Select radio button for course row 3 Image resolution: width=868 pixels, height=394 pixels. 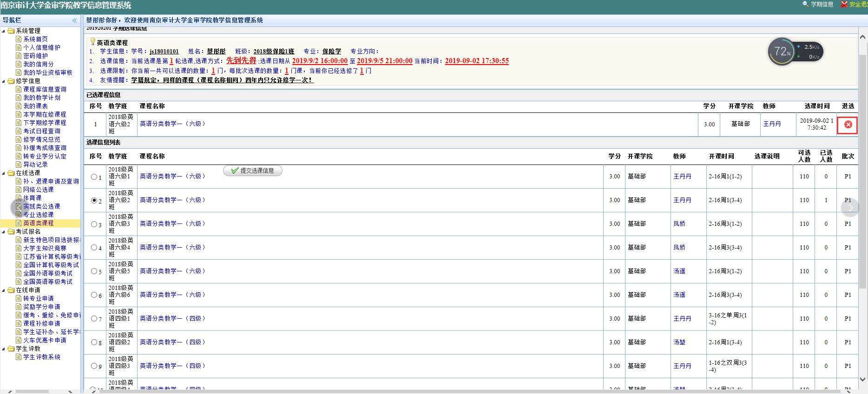(x=94, y=224)
